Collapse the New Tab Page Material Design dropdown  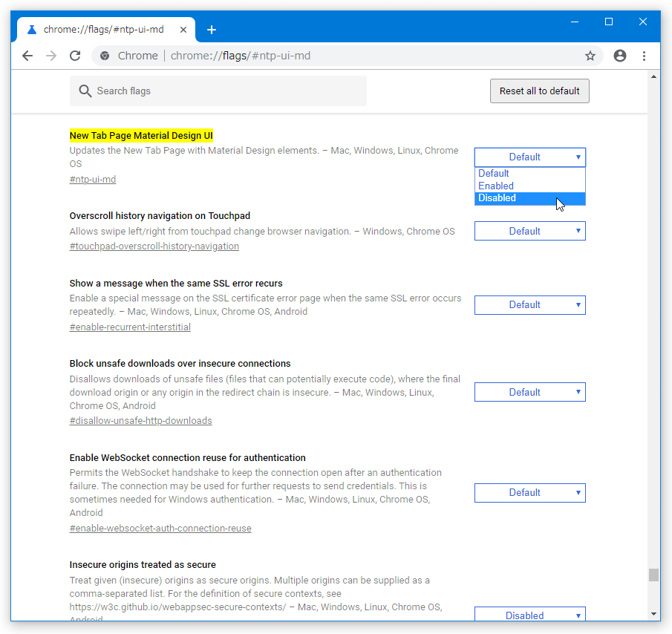tap(529, 157)
